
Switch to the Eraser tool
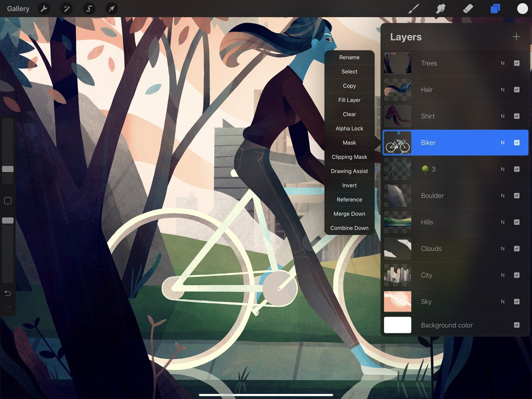468,8
